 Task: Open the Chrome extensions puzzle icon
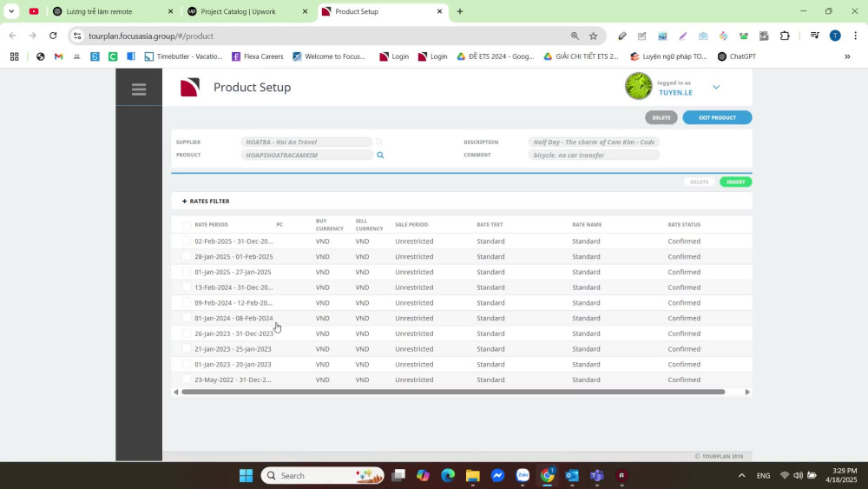pyautogui.click(x=785, y=36)
